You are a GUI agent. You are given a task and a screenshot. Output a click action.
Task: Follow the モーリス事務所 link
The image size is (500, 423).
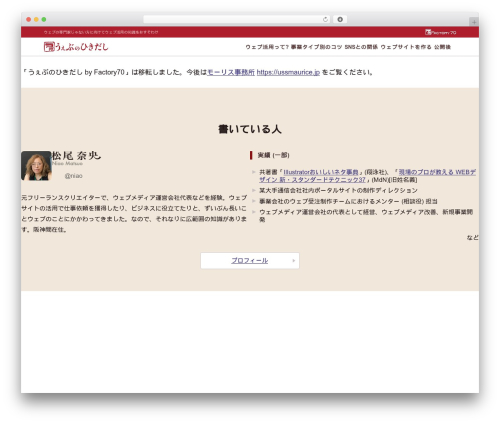[x=231, y=72]
